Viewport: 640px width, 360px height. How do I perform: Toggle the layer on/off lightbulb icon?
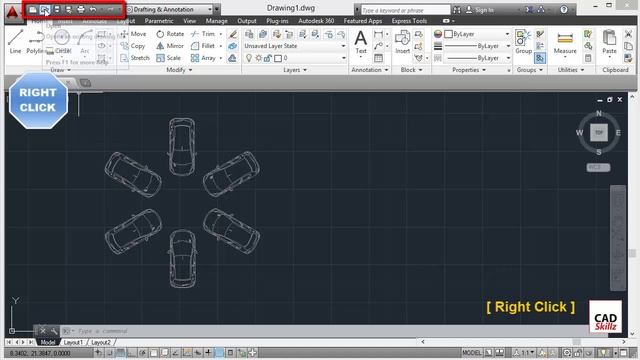[249, 58]
